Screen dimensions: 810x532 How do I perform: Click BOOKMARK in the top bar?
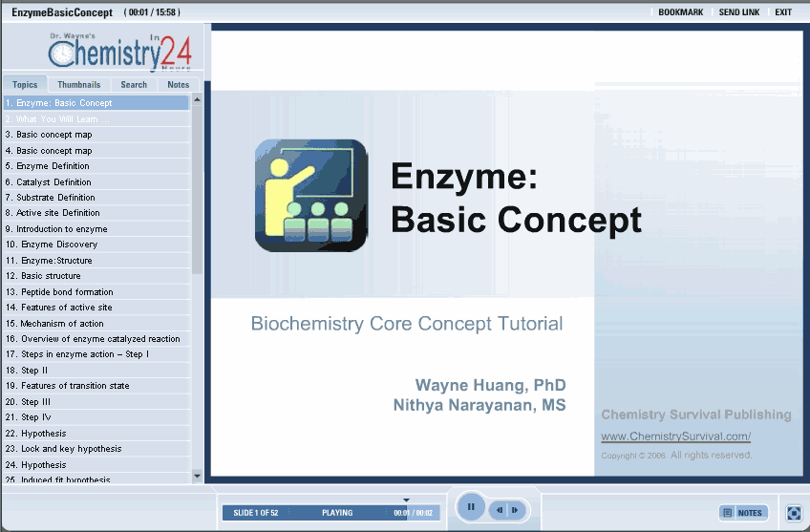(x=680, y=12)
